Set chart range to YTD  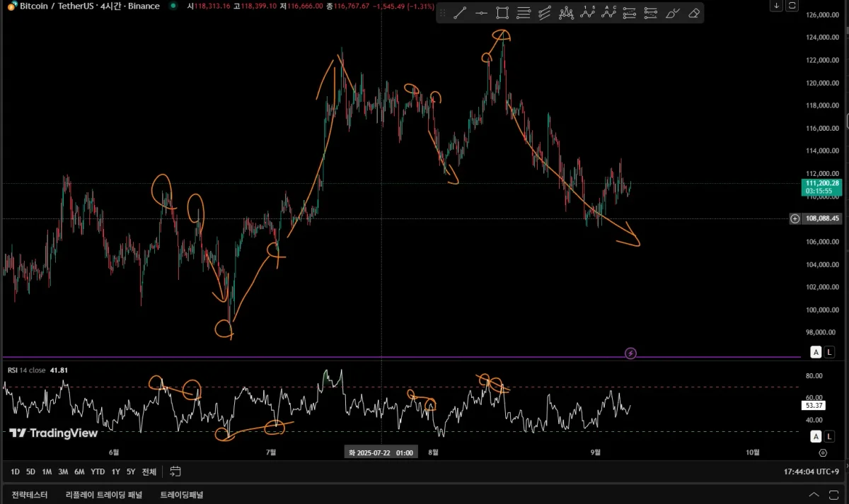(x=98, y=471)
